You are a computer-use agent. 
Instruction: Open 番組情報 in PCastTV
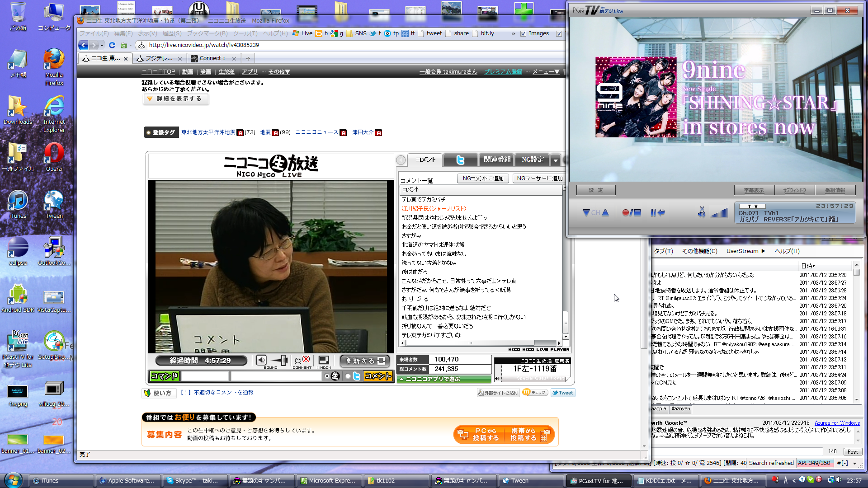[835, 190]
